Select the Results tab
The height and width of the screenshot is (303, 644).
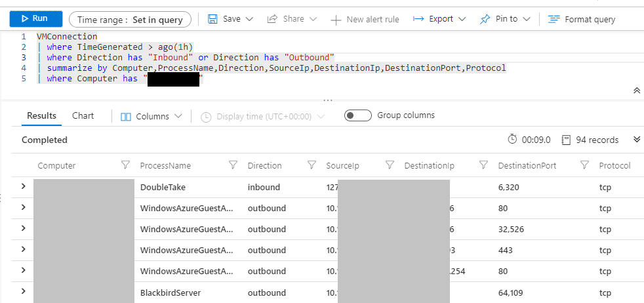41,116
